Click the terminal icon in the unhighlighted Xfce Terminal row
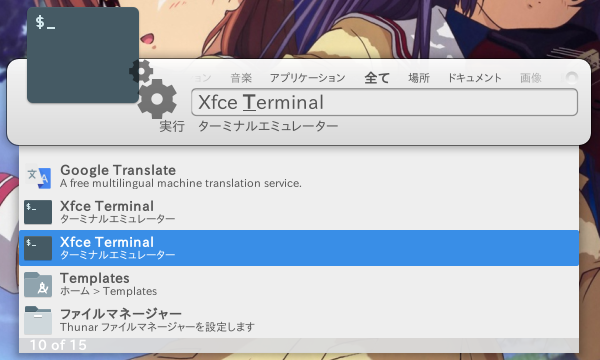 pos(38,212)
